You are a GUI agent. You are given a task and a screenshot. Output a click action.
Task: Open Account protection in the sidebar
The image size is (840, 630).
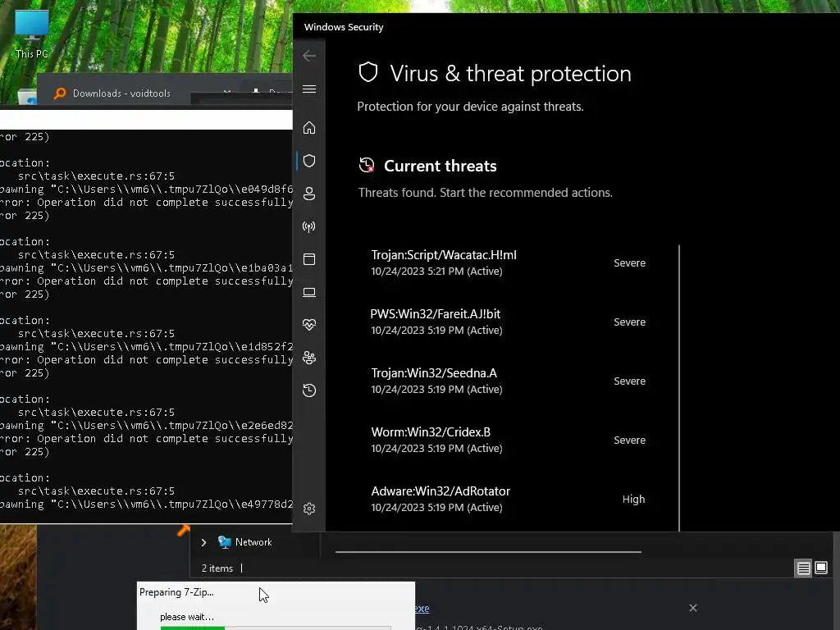[309, 194]
